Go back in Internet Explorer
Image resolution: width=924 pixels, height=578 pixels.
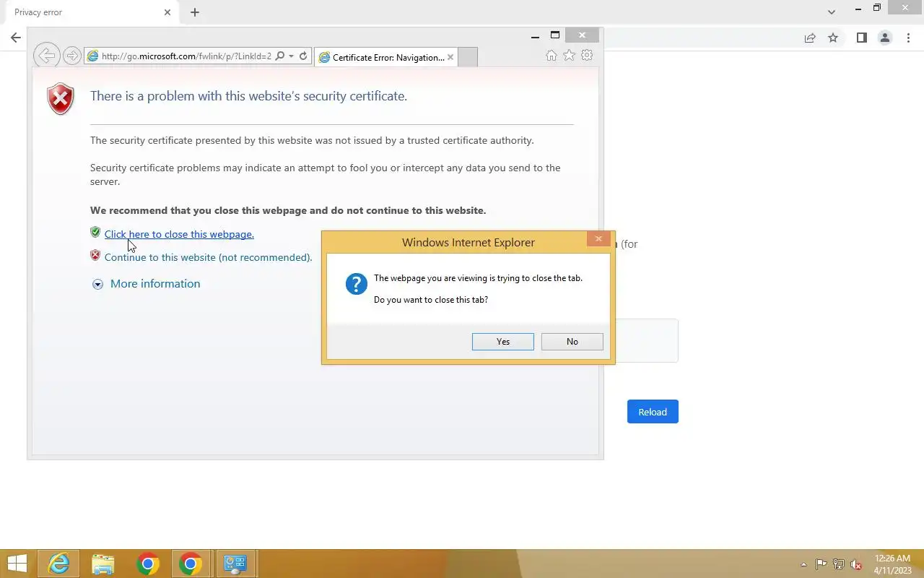pyautogui.click(x=46, y=56)
